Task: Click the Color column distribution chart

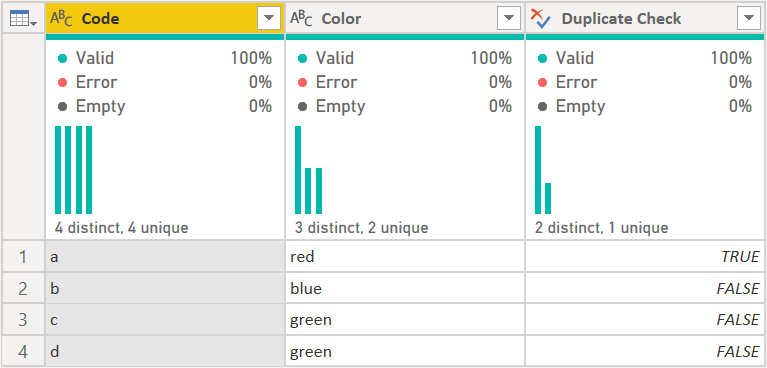Action: pyautogui.click(x=308, y=170)
